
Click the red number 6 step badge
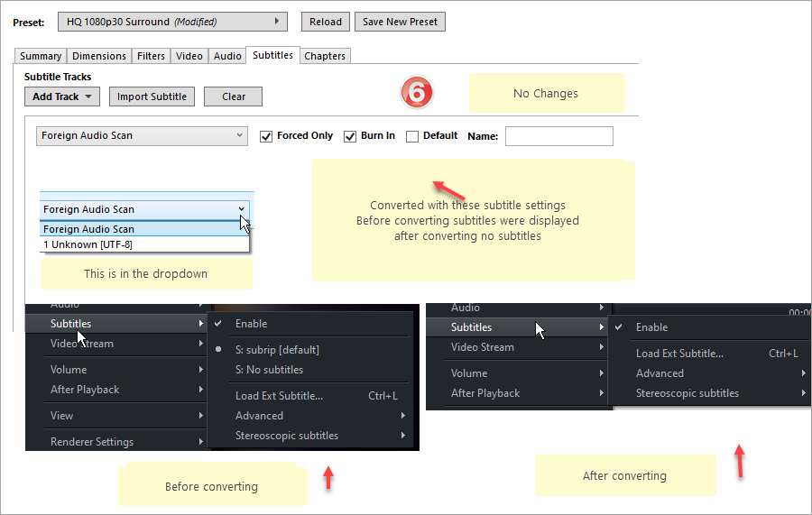pos(417,92)
